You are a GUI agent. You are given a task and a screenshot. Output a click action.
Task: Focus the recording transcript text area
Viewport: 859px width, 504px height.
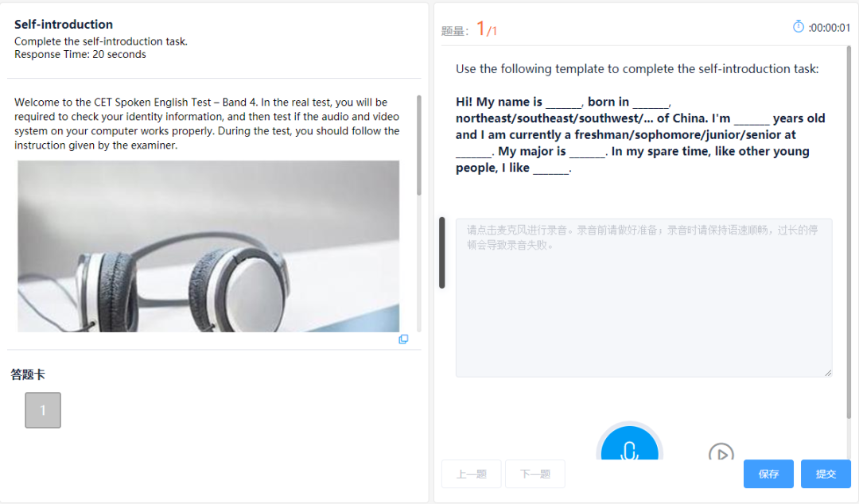tap(643, 297)
